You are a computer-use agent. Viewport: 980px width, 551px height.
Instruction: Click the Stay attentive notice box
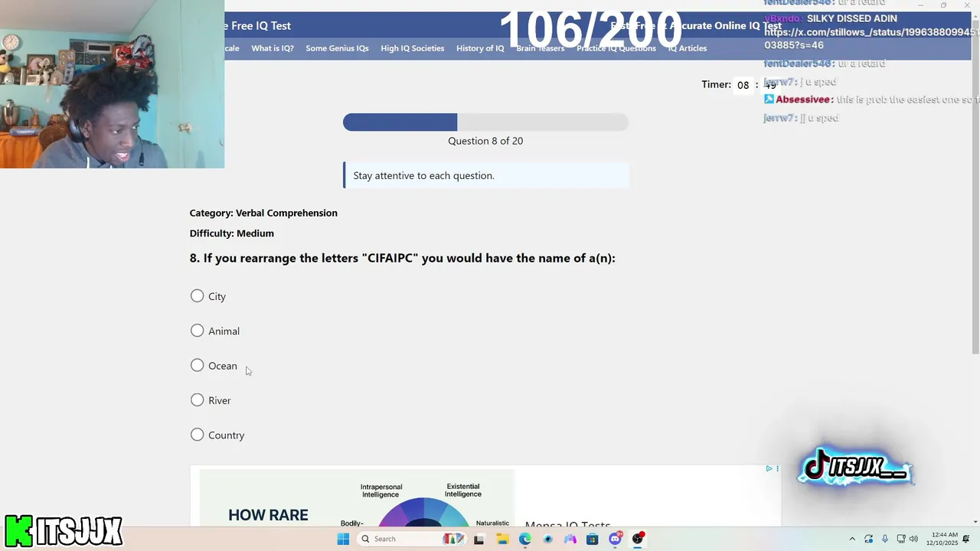pyautogui.click(x=486, y=175)
